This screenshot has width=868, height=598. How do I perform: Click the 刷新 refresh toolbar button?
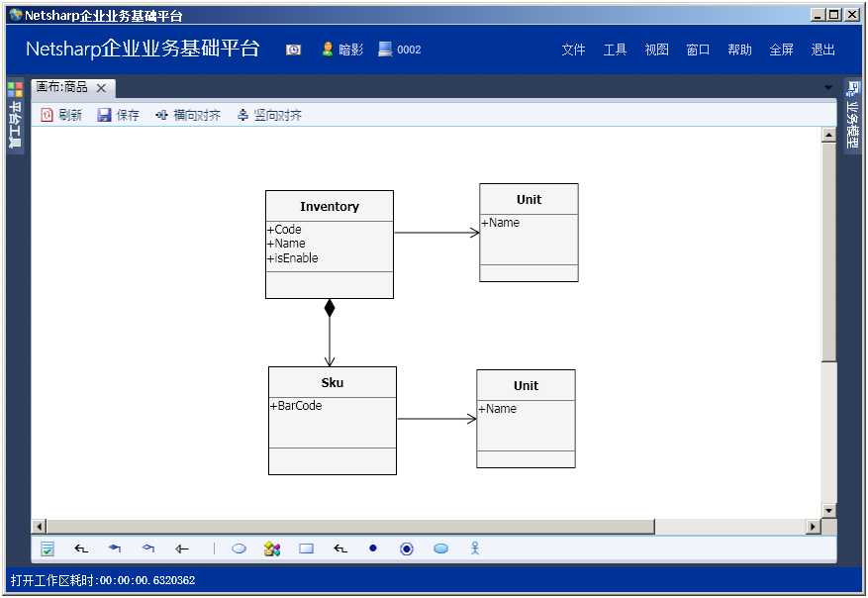61,115
